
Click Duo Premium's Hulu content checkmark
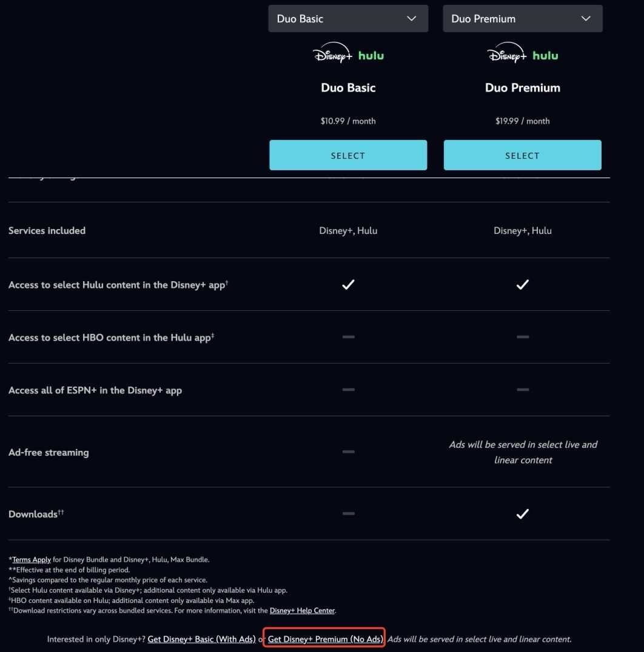click(522, 284)
